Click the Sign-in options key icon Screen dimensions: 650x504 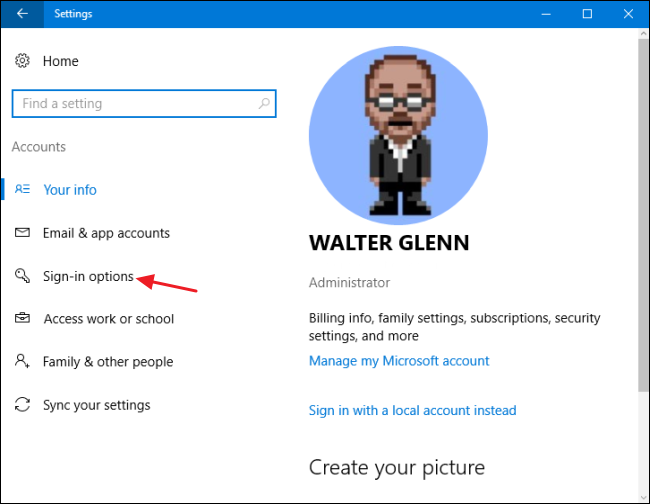(22, 276)
